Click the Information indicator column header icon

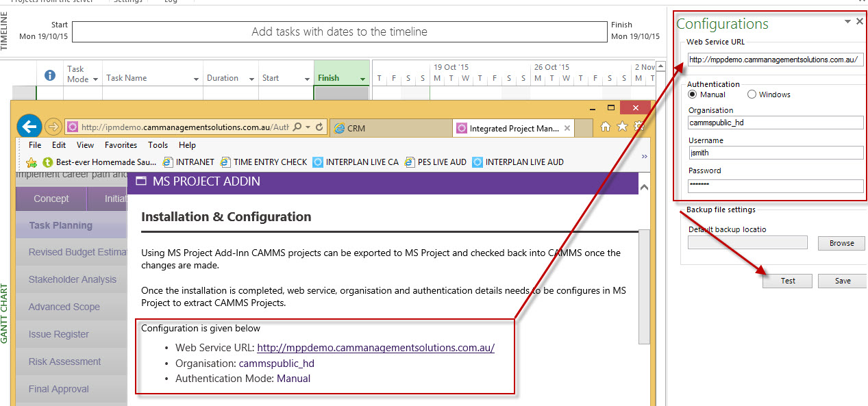[x=49, y=75]
